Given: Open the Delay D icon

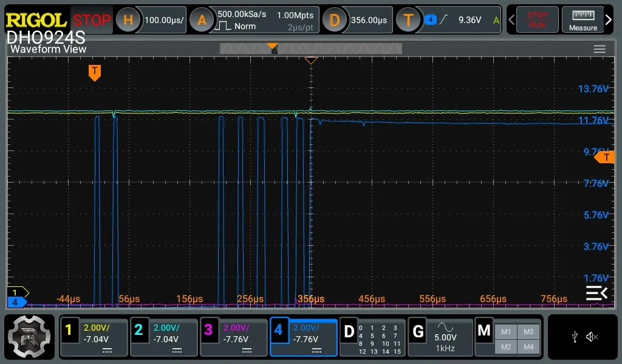Looking at the screenshot, I should (x=335, y=20).
